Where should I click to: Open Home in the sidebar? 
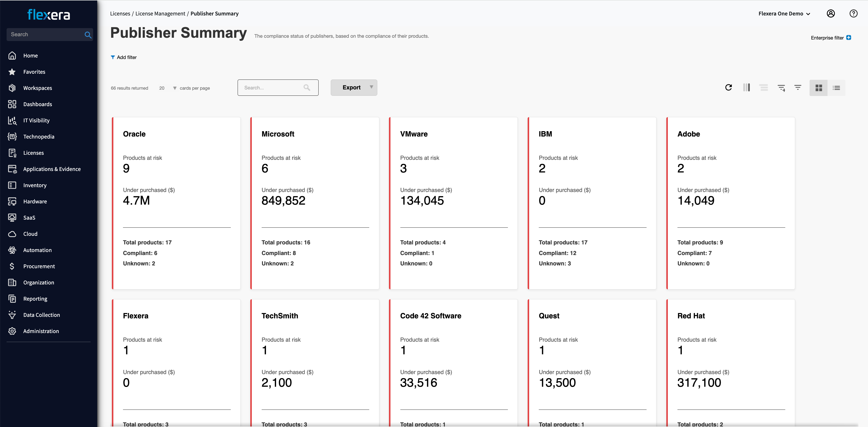point(30,56)
